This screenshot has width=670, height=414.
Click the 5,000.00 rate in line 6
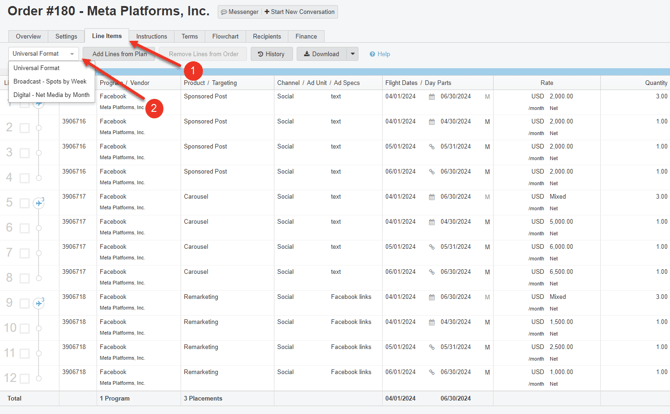click(x=561, y=222)
